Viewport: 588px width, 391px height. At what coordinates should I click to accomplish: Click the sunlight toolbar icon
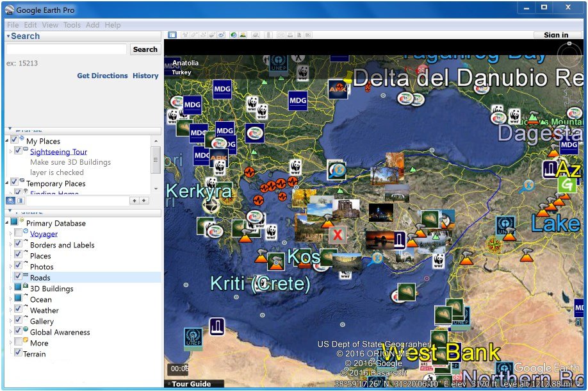coord(243,35)
